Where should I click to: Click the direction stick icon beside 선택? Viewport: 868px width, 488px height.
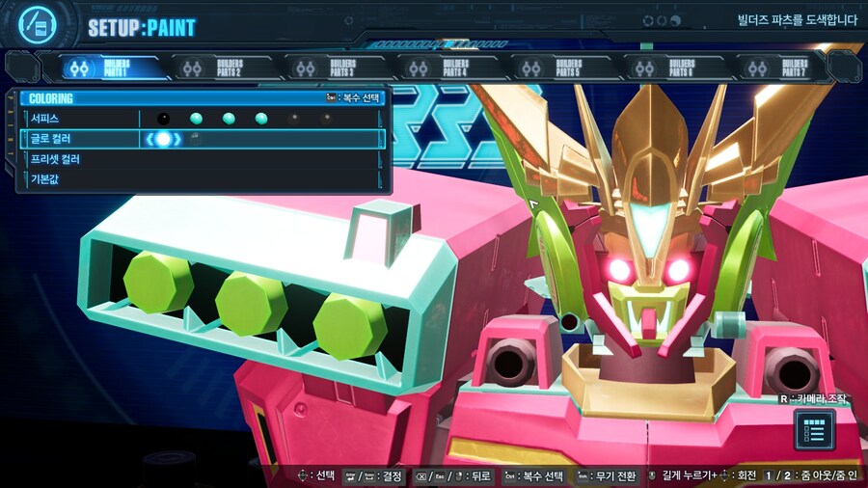[302, 475]
